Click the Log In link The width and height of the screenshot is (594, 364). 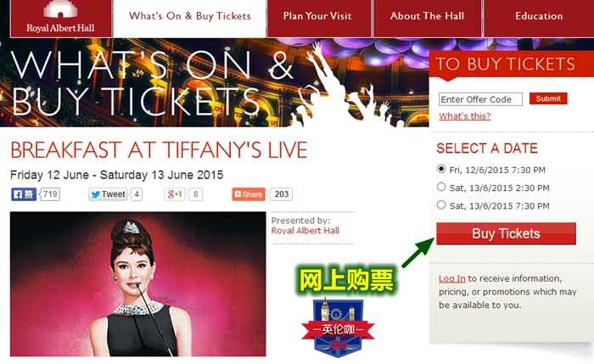click(452, 278)
